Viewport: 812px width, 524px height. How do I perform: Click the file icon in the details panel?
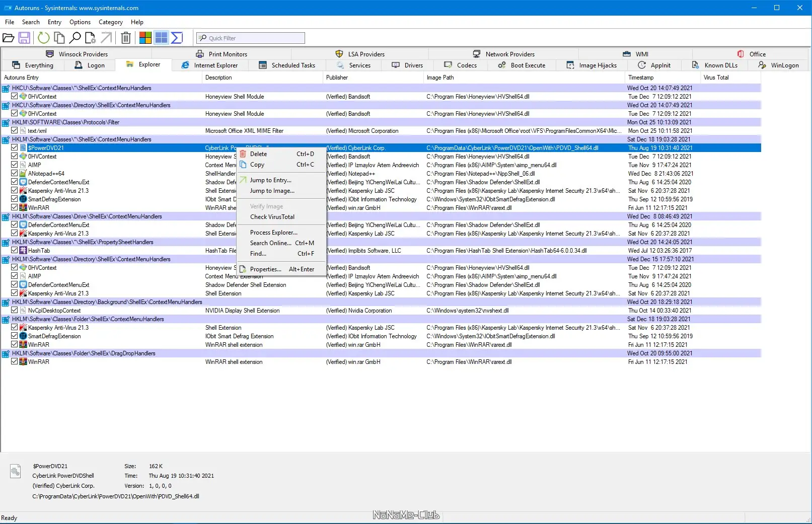pos(16,471)
